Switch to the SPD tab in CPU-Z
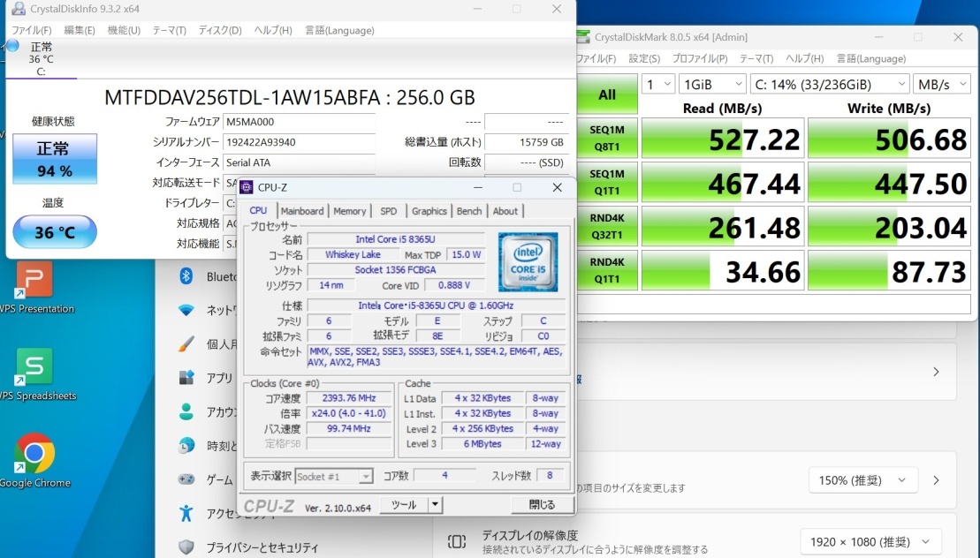The height and width of the screenshot is (558, 980). [388, 211]
